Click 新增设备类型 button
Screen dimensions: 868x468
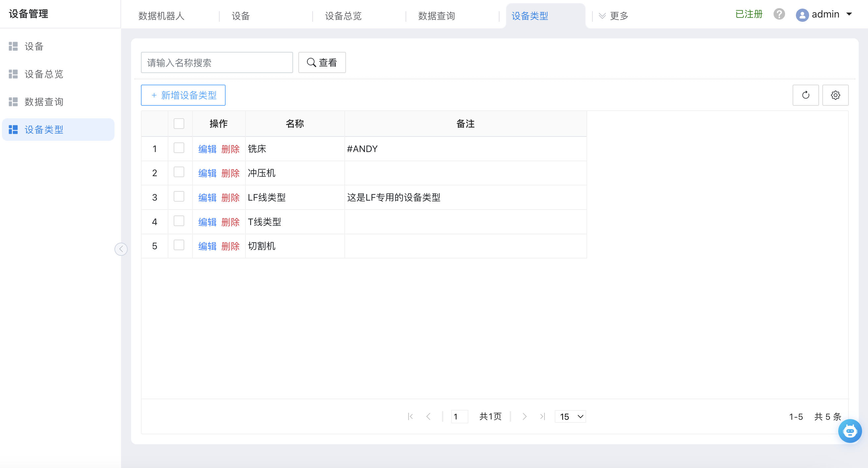click(183, 95)
